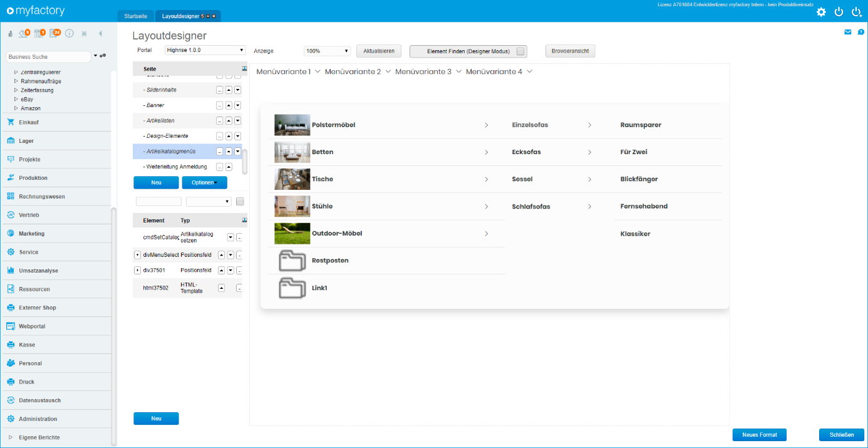Click the Schließen button
The image size is (868, 448).
coord(842,435)
